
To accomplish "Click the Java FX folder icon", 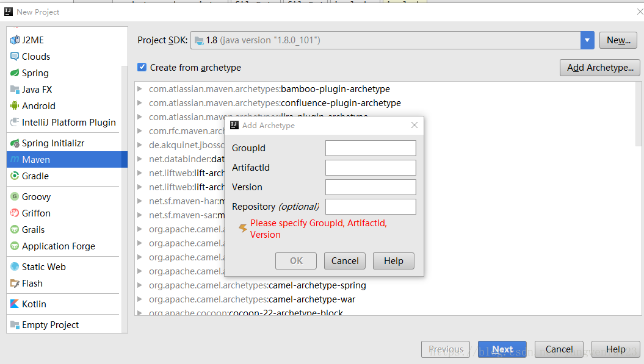I will tap(15, 89).
